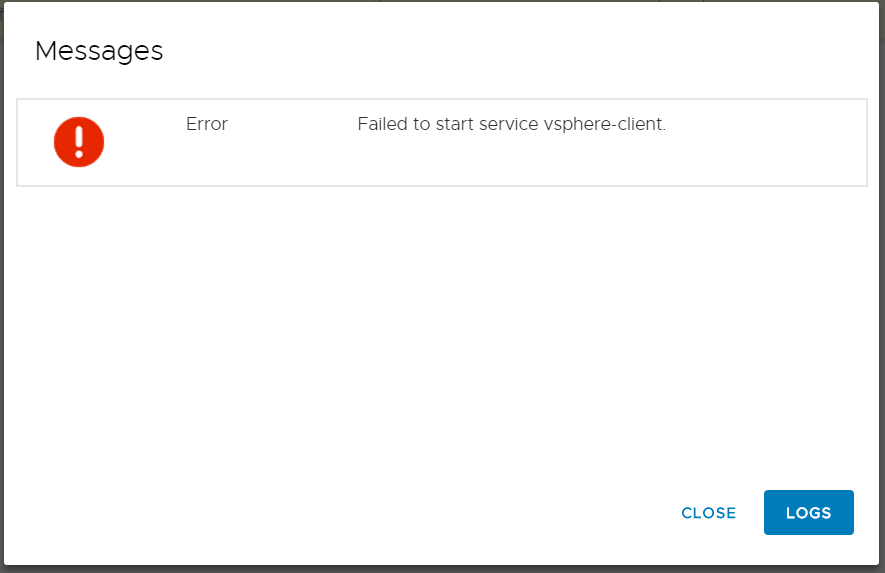885x573 pixels.
Task: Click the blue LOGS button in the dialog footer
Action: pyautogui.click(x=808, y=512)
